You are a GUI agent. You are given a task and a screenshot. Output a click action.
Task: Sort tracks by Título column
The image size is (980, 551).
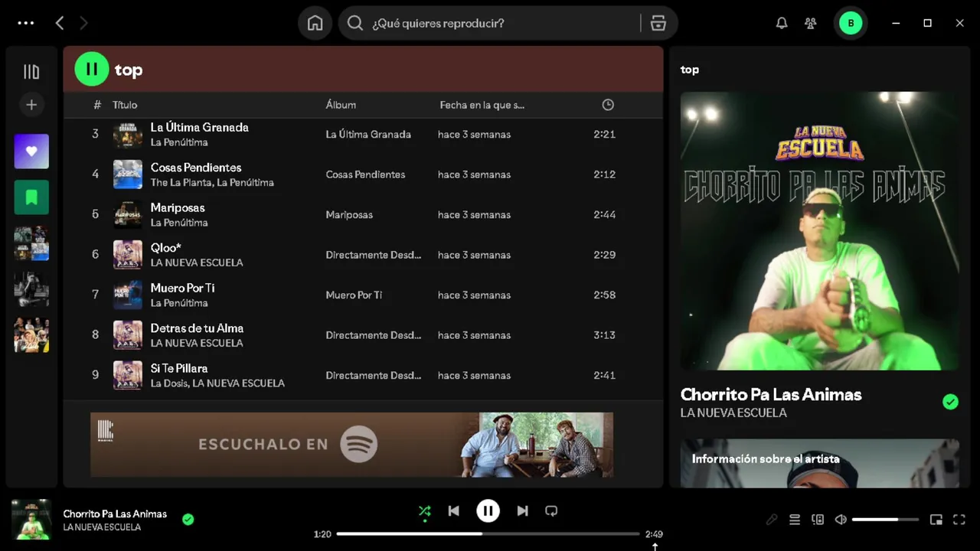tap(125, 105)
